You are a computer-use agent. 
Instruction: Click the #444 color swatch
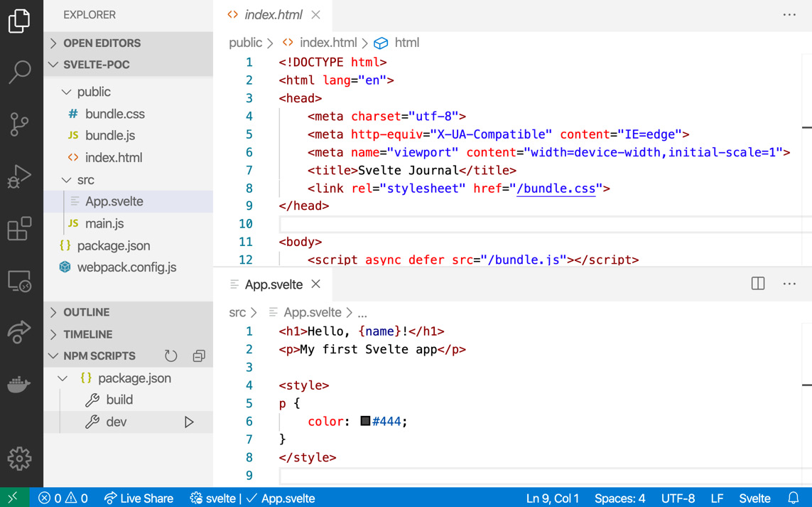pos(365,420)
